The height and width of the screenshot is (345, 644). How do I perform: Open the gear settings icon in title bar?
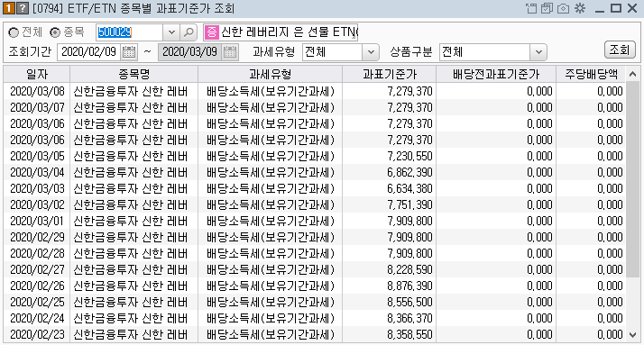click(580, 8)
